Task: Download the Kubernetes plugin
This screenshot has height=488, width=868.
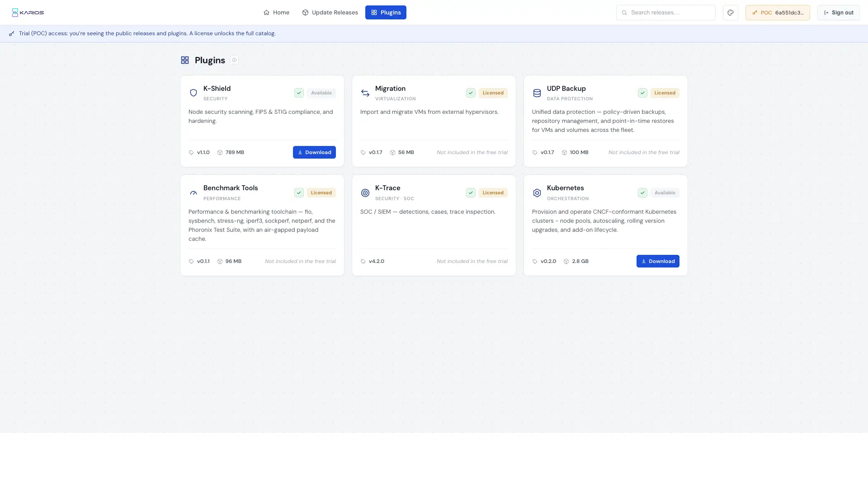Action: 658,261
